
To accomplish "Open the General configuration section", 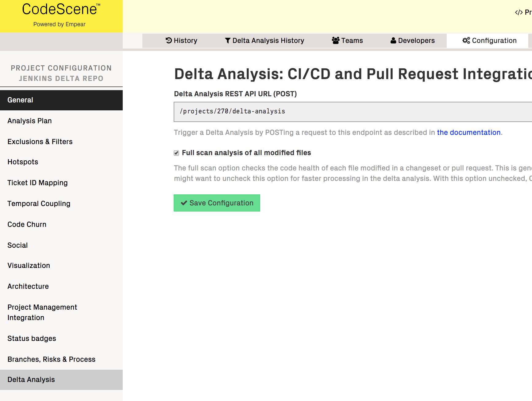I will pos(61,100).
